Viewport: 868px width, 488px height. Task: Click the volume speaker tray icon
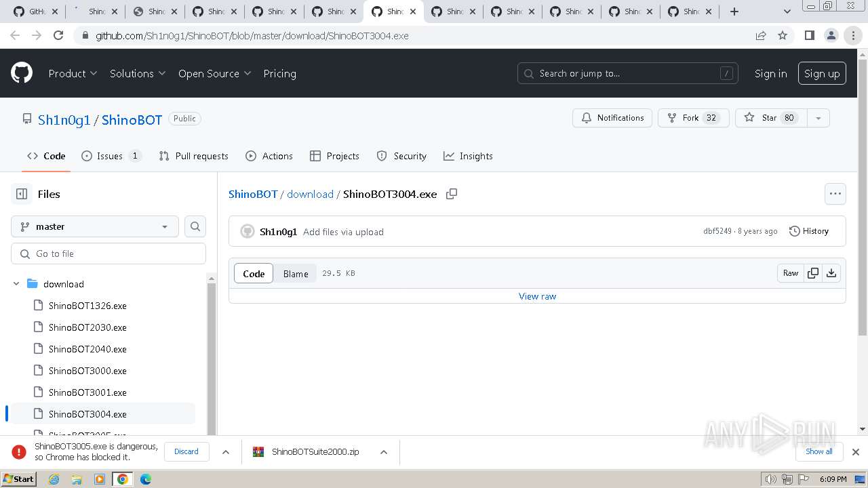[770, 479]
